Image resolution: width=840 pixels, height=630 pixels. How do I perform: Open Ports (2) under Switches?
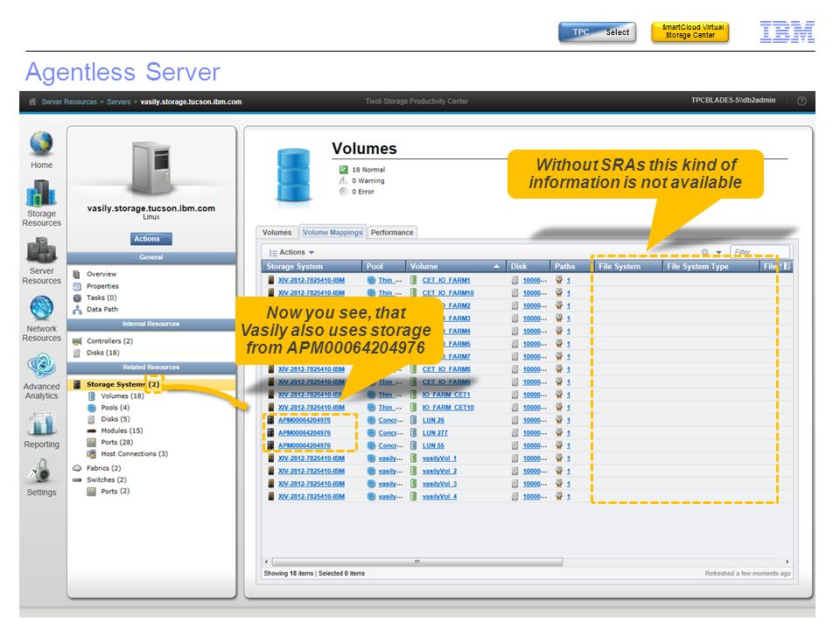(x=115, y=491)
